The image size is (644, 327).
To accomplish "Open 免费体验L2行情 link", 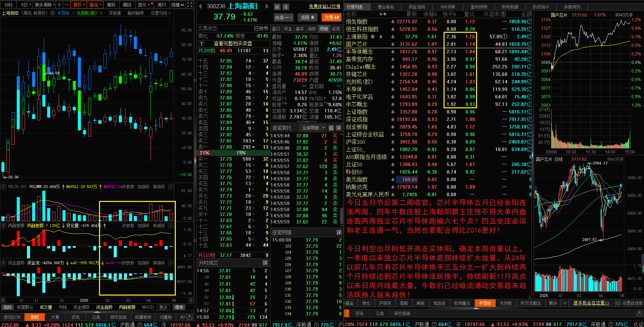I will [325, 6].
